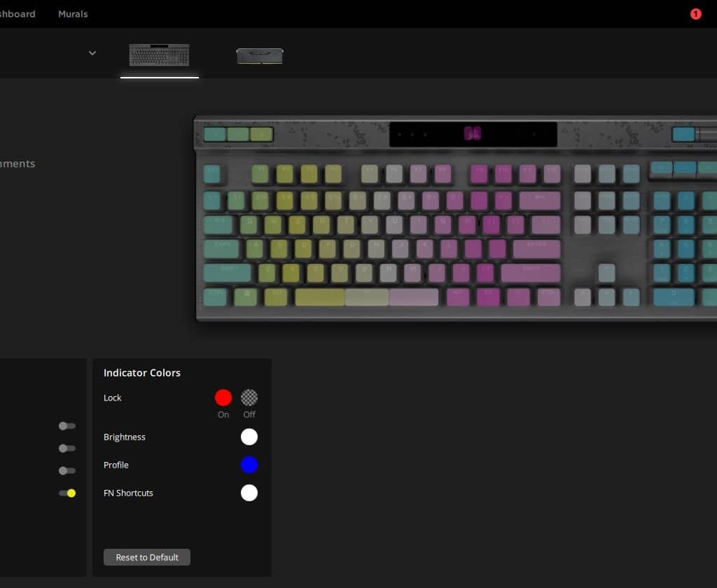Select the Enter key on keyboard preview
The image size is (717, 588).
(536, 248)
